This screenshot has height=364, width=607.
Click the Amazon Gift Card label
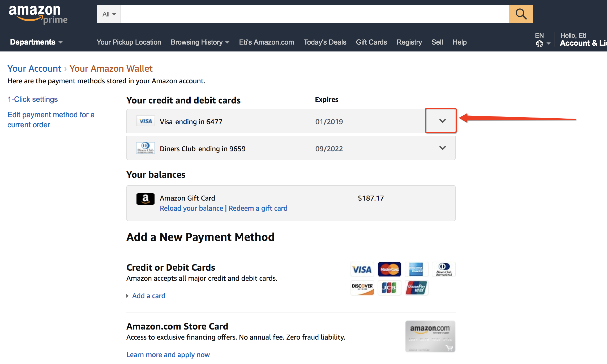(187, 198)
